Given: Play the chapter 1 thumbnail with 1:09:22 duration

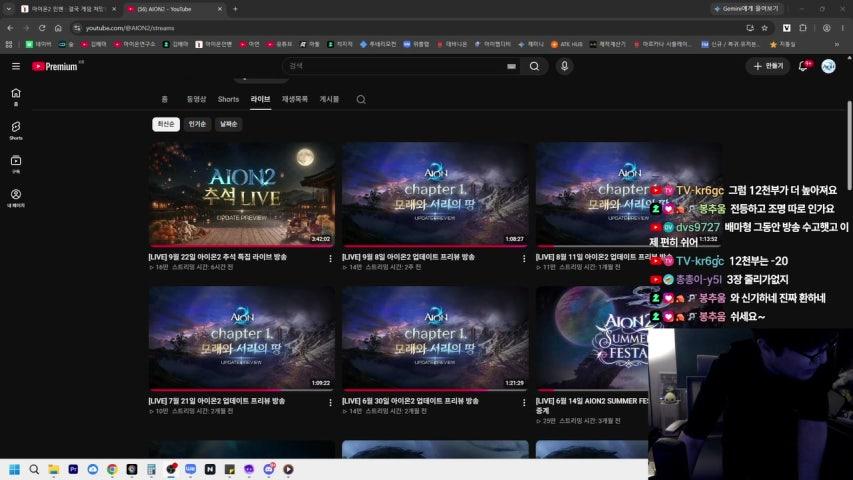Looking at the screenshot, I should pyautogui.click(x=242, y=339).
